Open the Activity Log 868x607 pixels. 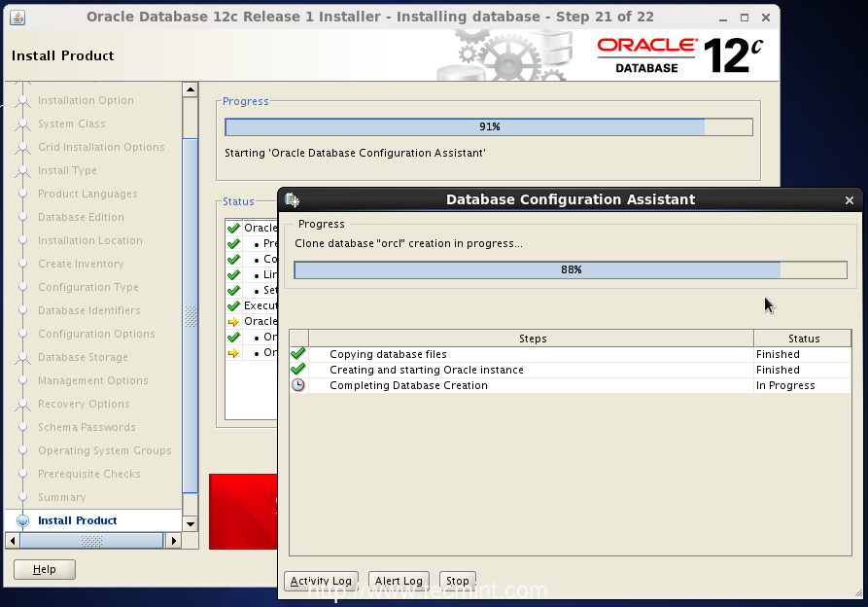click(322, 581)
